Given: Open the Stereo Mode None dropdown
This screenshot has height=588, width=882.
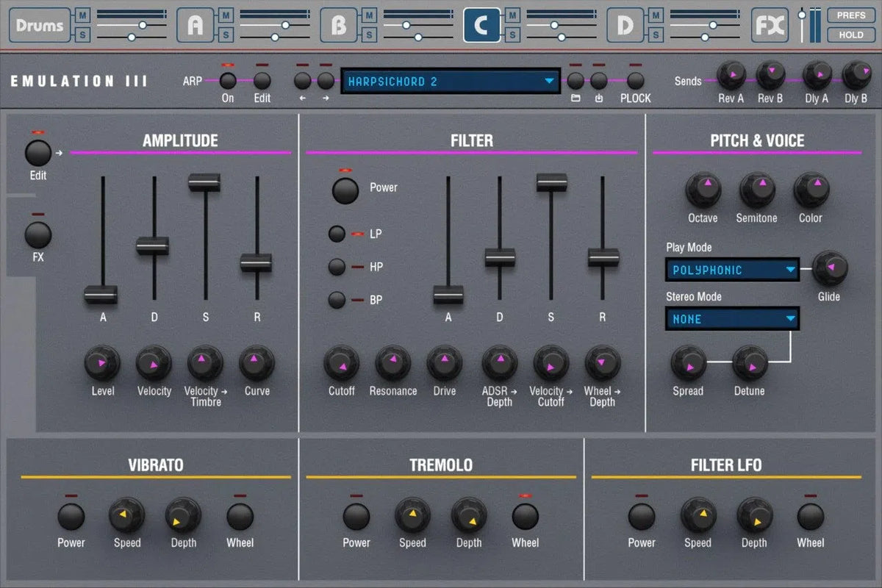Looking at the screenshot, I should (731, 319).
